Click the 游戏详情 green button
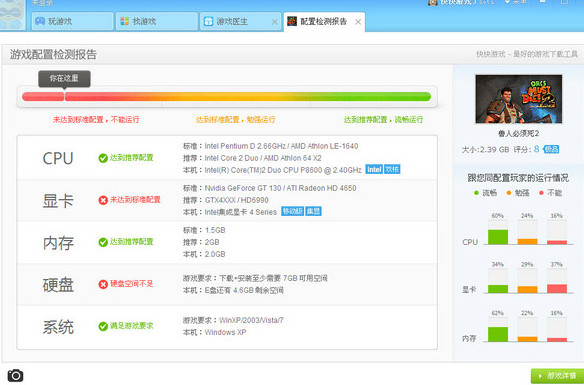This screenshot has width=584, height=385. tap(557, 376)
